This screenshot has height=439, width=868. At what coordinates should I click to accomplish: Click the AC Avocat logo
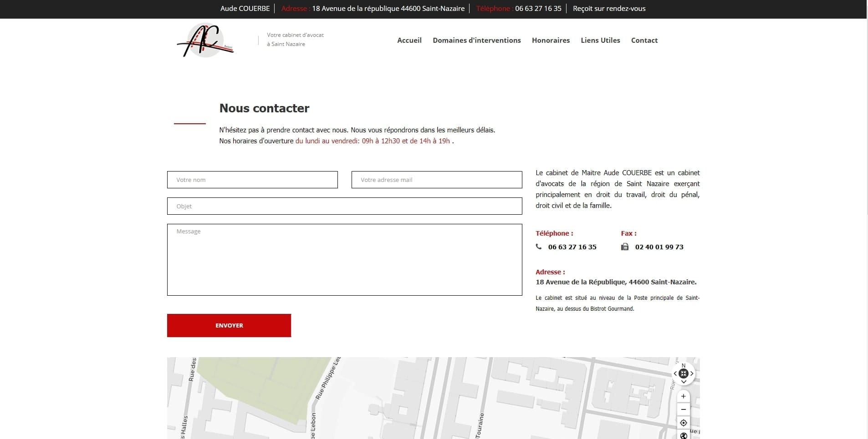pyautogui.click(x=205, y=40)
